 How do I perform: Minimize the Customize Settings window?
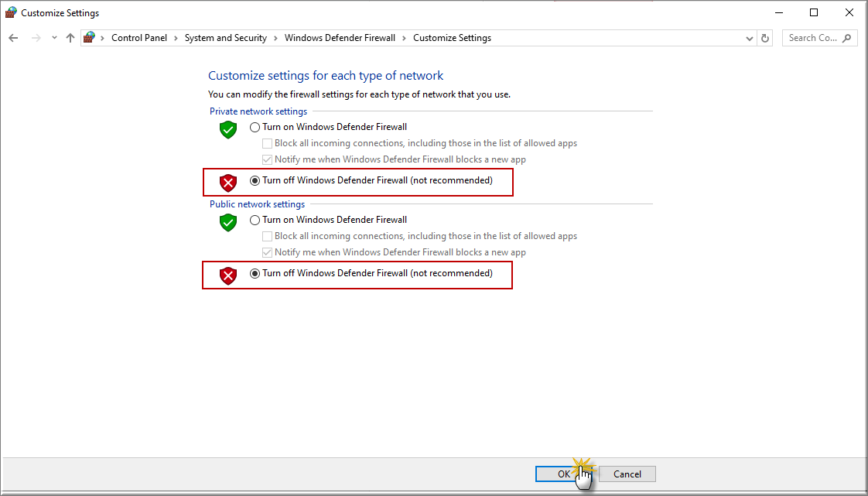(x=779, y=12)
